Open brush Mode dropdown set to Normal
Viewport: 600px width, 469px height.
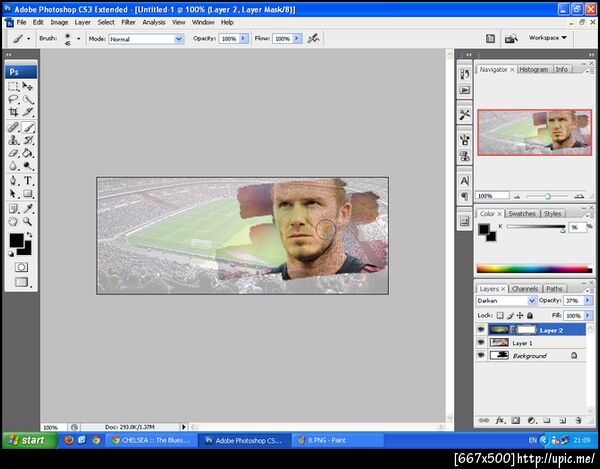click(146, 39)
